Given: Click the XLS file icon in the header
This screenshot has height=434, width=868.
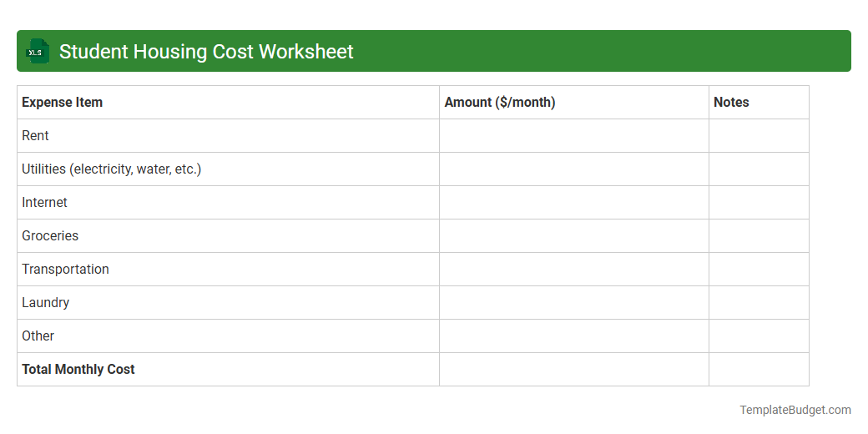Looking at the screenshot, I should [37, 51].
